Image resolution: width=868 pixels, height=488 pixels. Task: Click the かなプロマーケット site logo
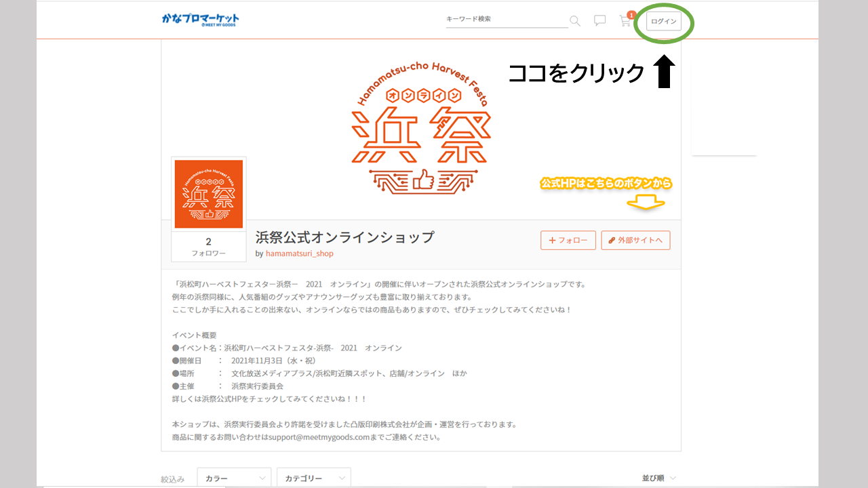[x=200, y=20]
